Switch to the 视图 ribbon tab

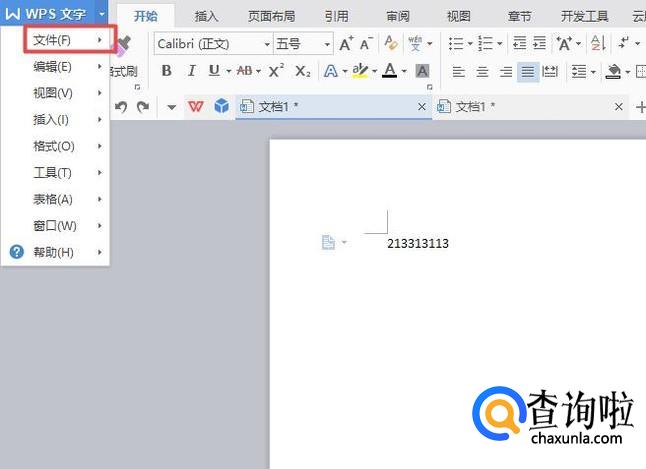click(459, 16)
